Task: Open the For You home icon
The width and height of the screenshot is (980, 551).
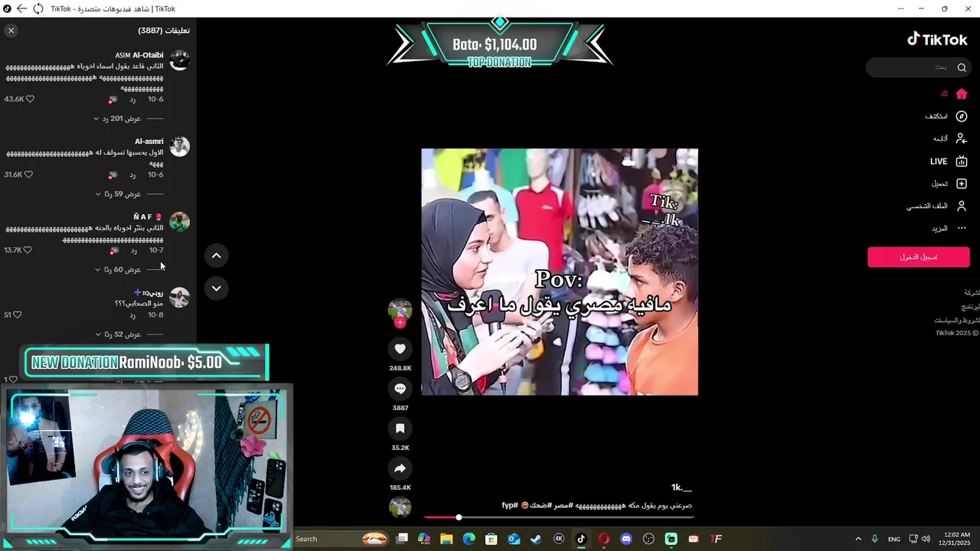Action: tap(962, 94)
